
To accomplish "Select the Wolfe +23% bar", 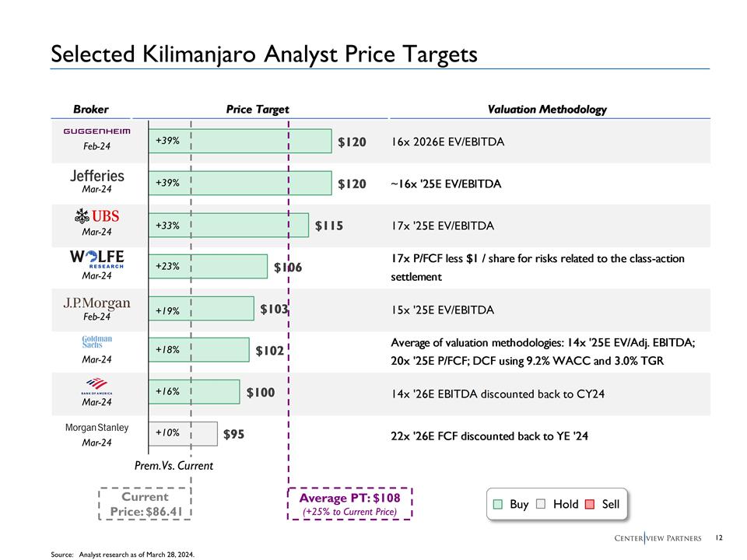I will pos(209,266).
